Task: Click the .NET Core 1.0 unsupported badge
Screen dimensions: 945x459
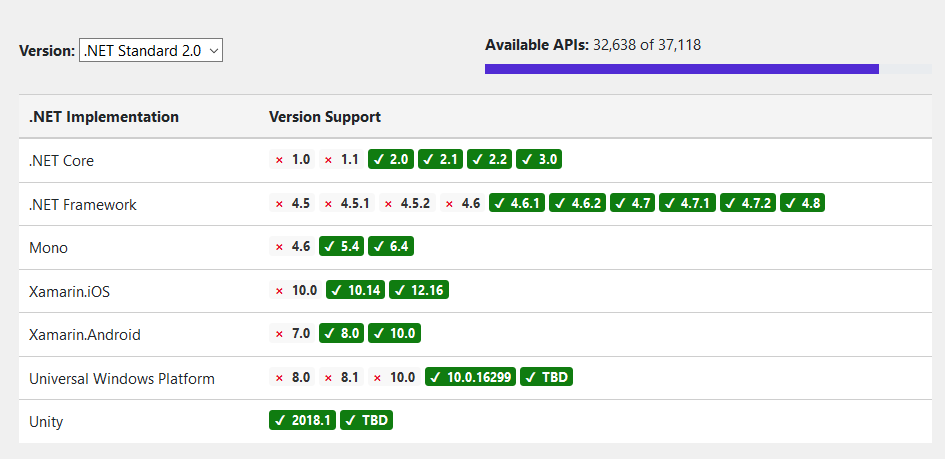Action: point(292,160)
